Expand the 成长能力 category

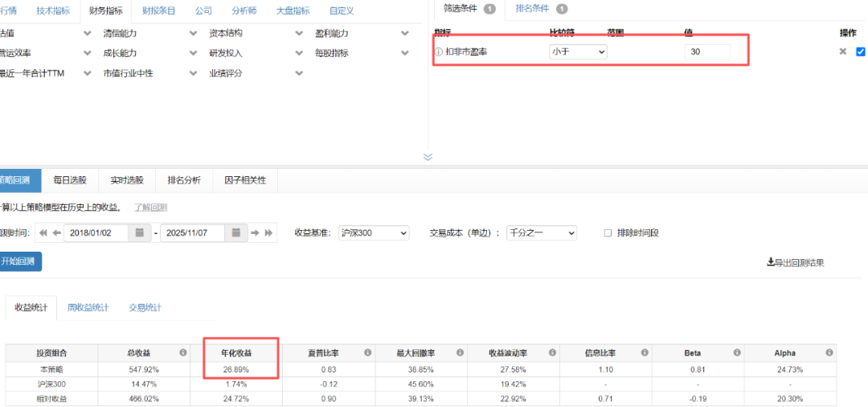pyautogui.click(x=193, y=54)
